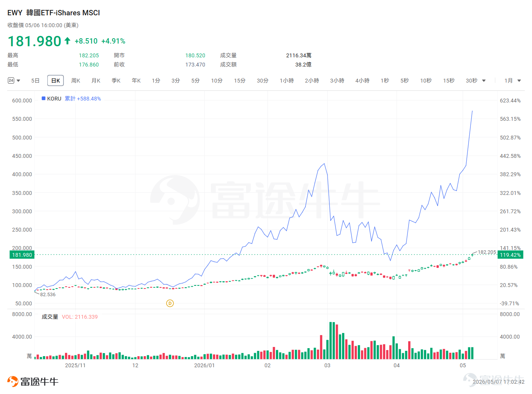Click the 623.44% right axis label
Viewport: 532px width, 394px height.
[510, 101]
